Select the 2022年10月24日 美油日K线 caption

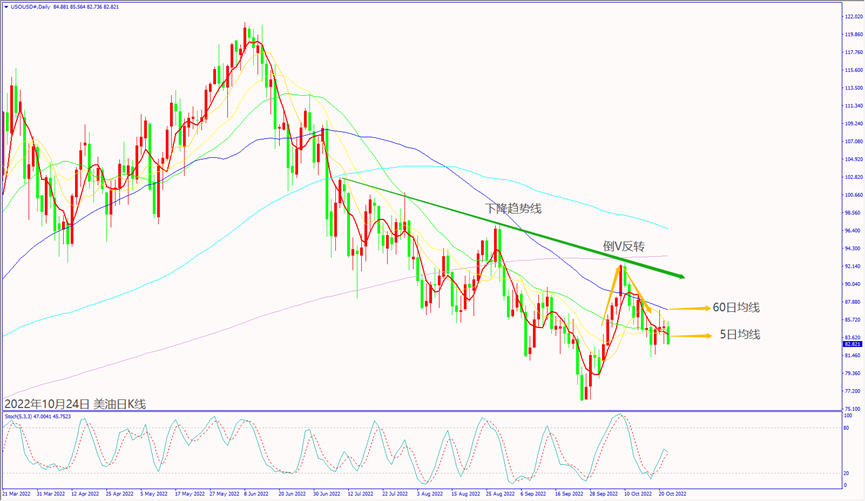76,404
